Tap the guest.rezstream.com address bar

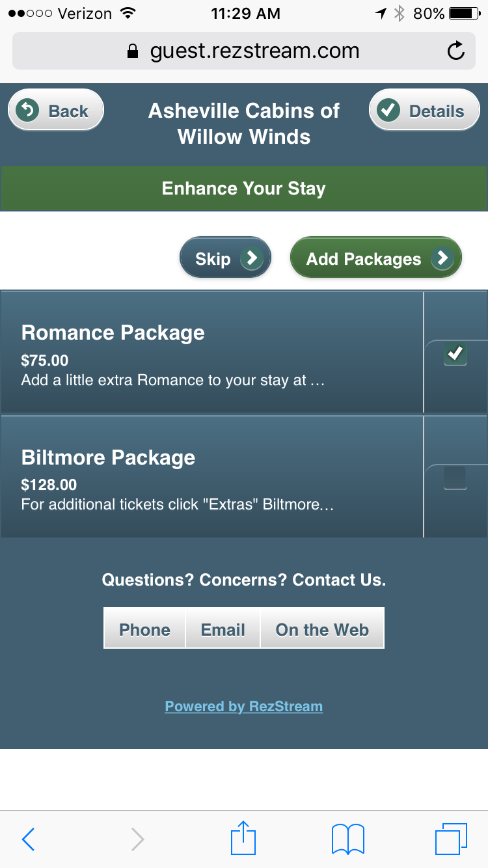click(x=254, y=50)
